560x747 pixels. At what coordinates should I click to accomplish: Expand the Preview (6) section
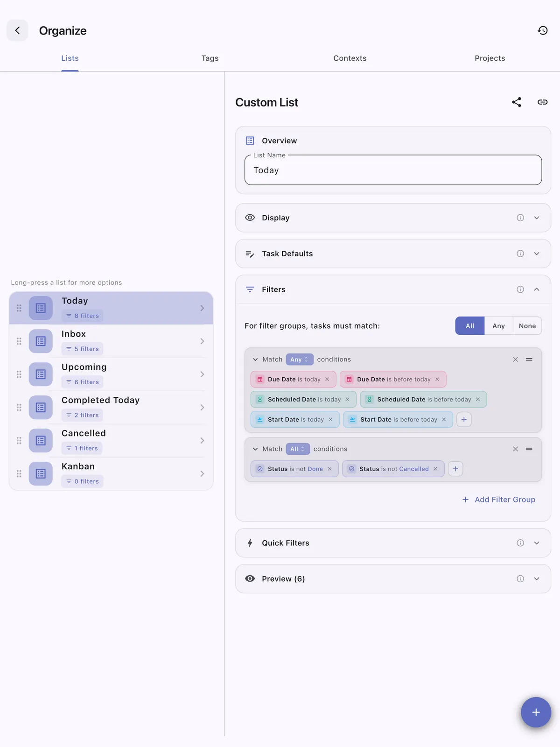(x=537, y=579)
